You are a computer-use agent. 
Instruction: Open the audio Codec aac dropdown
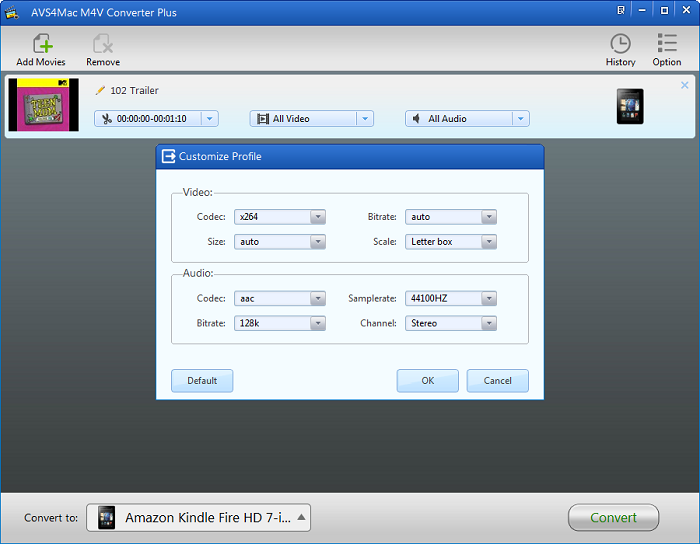280,299
